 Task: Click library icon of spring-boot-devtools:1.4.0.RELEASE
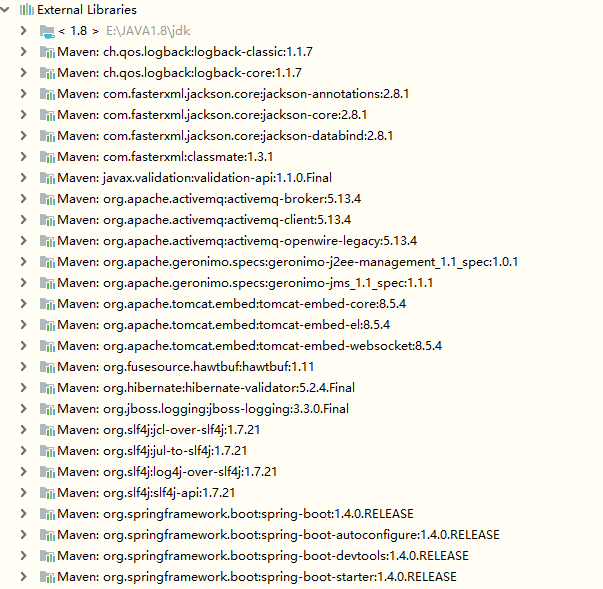(47, 556)
